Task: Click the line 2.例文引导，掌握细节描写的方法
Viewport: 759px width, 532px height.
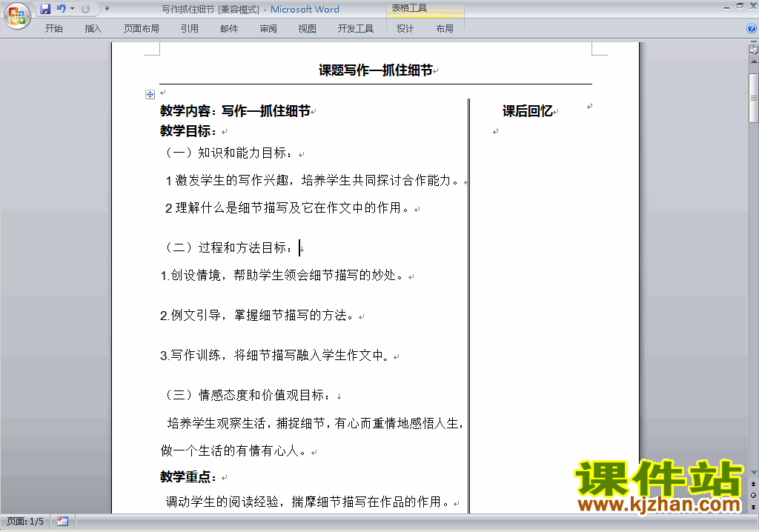Action: click(x=257, y=316)
